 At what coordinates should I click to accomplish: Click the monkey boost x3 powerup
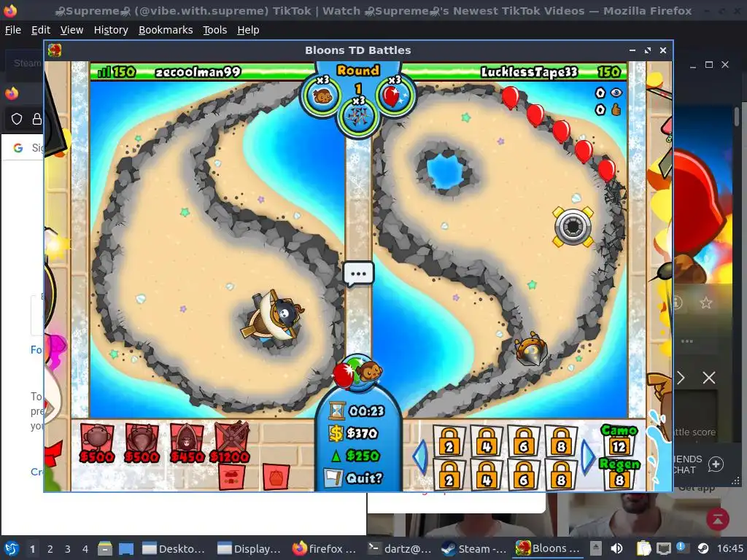tap(322, 96)
